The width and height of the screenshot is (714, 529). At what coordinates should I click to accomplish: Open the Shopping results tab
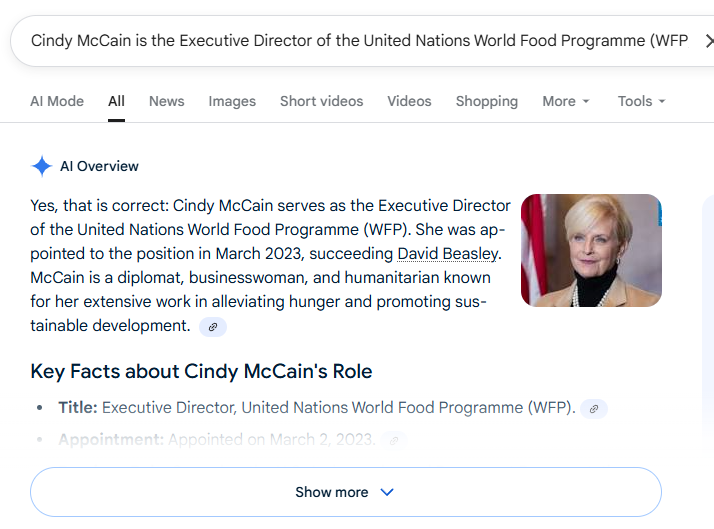(487, 101)
